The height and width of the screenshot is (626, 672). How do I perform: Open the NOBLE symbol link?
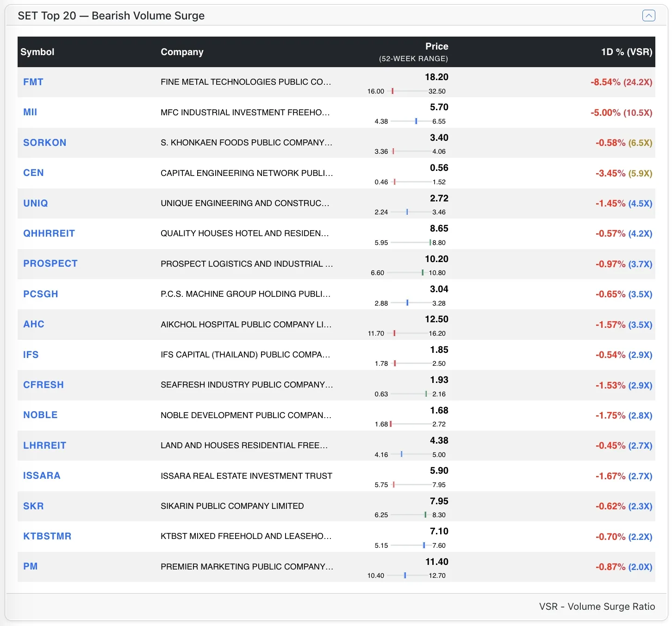click(41, 415)
